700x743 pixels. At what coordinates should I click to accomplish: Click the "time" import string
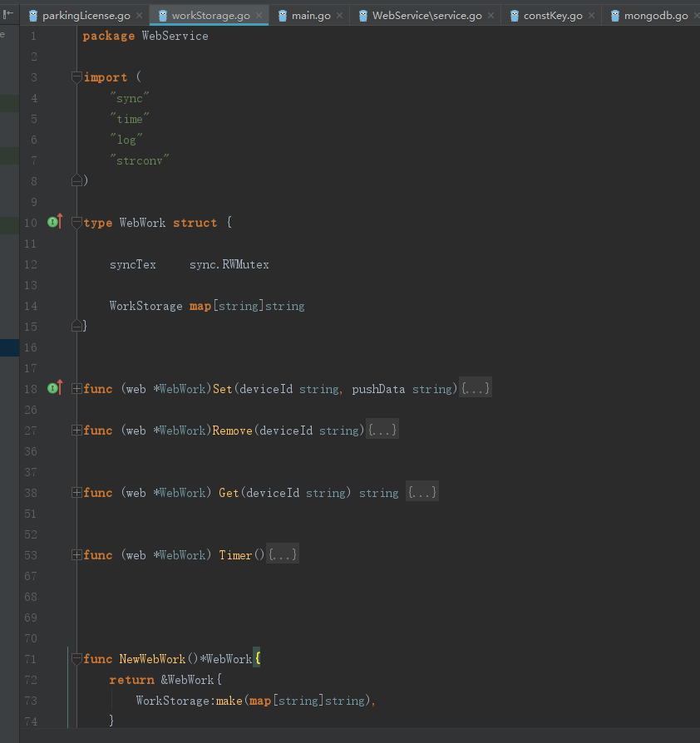pos(130,119)
